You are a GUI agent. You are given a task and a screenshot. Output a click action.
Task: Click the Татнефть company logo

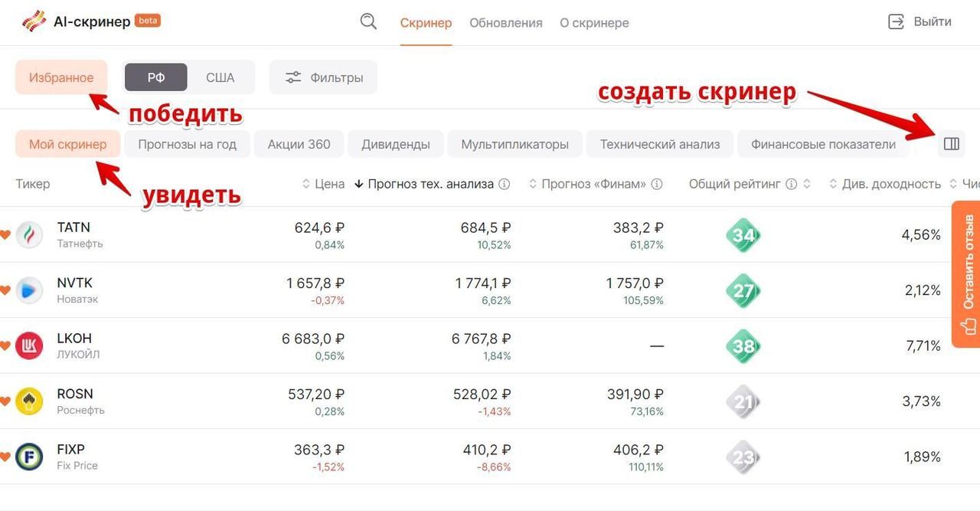(29, 234)
